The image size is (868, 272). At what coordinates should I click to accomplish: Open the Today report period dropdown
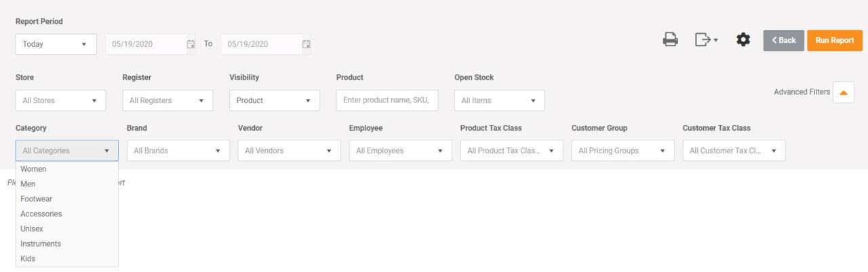click(56, 44)
